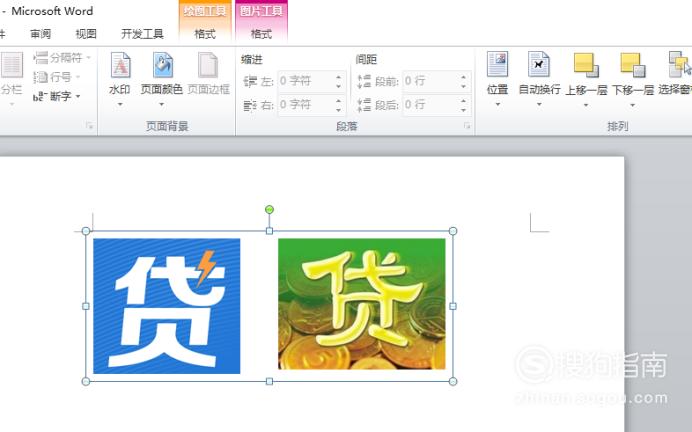Open 格式 tab under 绘图工具
Image resolution: width=692 pixels, height=432 pixels.
[x=205, y=34]
